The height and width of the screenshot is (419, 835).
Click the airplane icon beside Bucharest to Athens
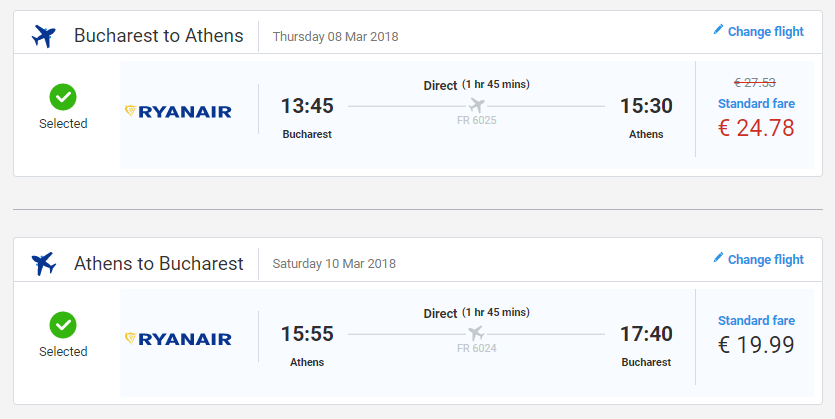pyautogui.click(x=44, y=36)
